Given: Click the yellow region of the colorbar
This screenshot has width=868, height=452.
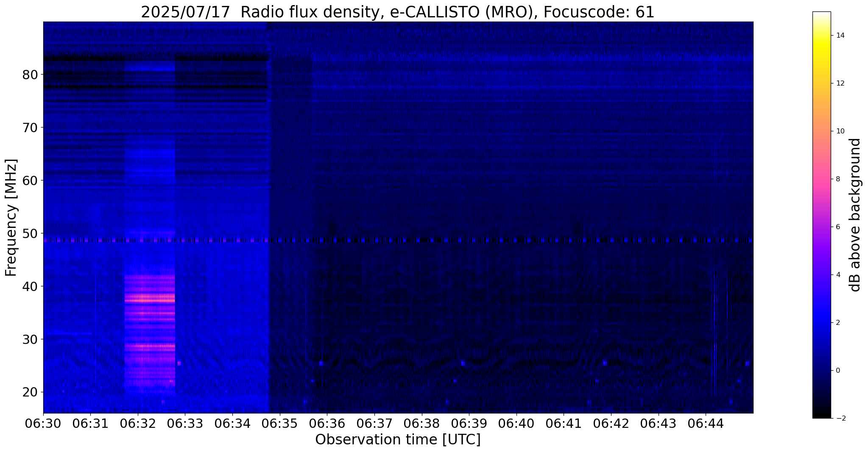Looking at the screenshot, I should tap(821, 47).
